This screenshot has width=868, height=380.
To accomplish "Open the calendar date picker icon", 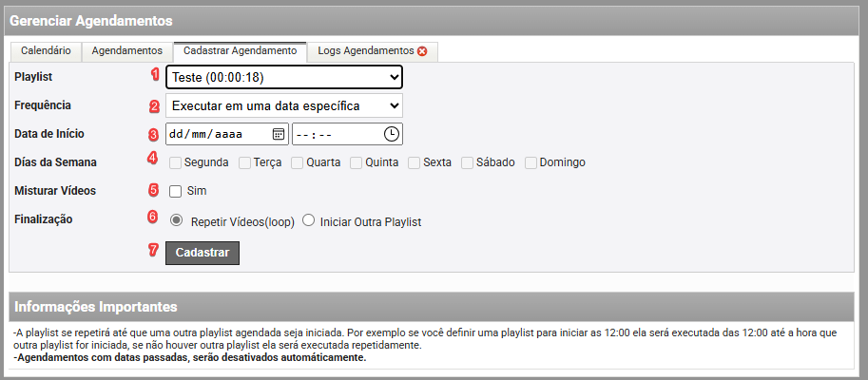I will pos(279,134).
